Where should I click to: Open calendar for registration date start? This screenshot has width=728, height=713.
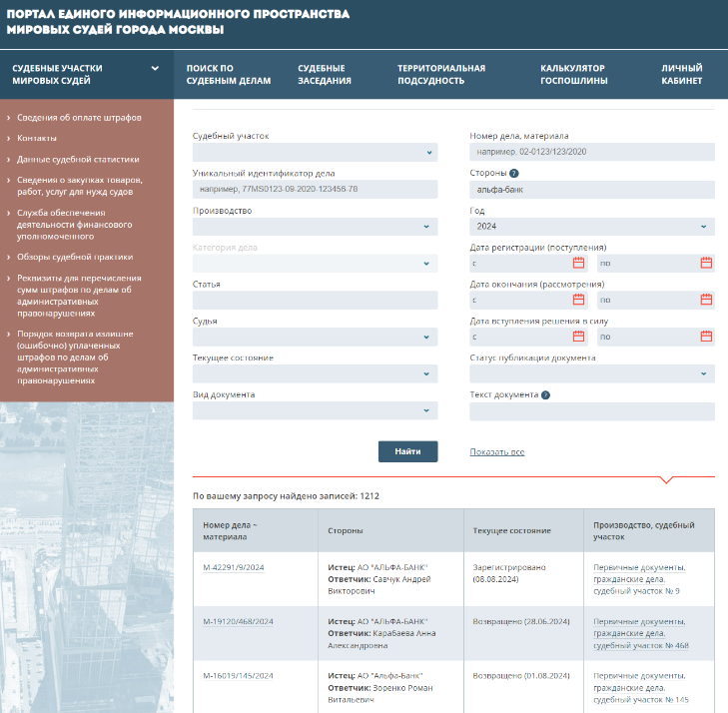(578, 263)
